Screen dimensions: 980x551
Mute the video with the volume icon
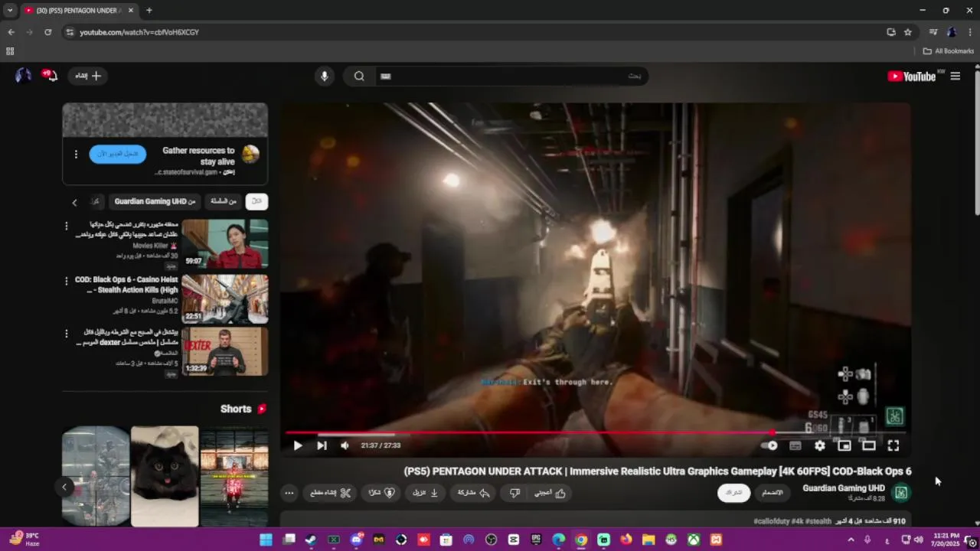pos(345,445)
